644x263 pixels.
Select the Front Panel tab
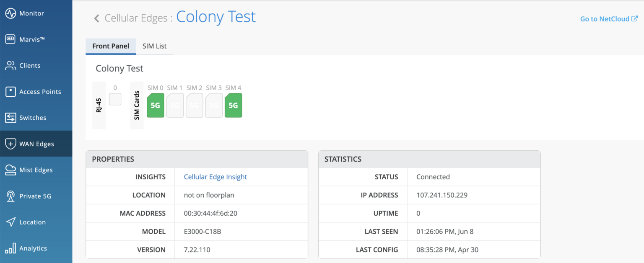click(x=111, y=46)
